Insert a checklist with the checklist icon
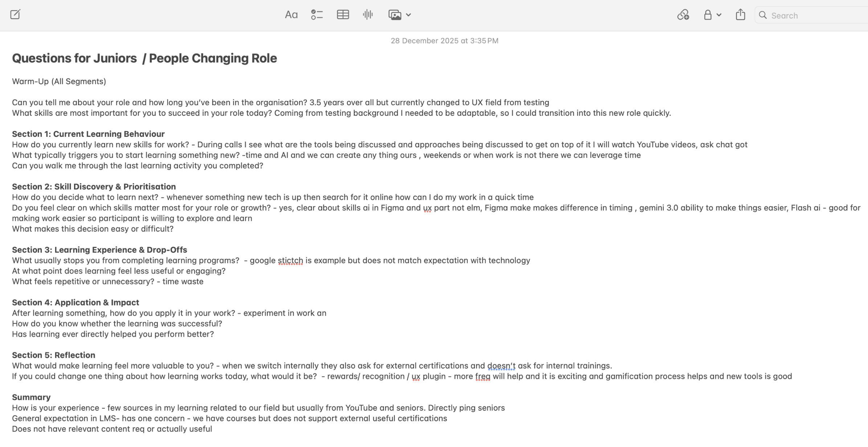Image resolution: width=868 pixels, height=447 pixels. (x=317, y=15)
